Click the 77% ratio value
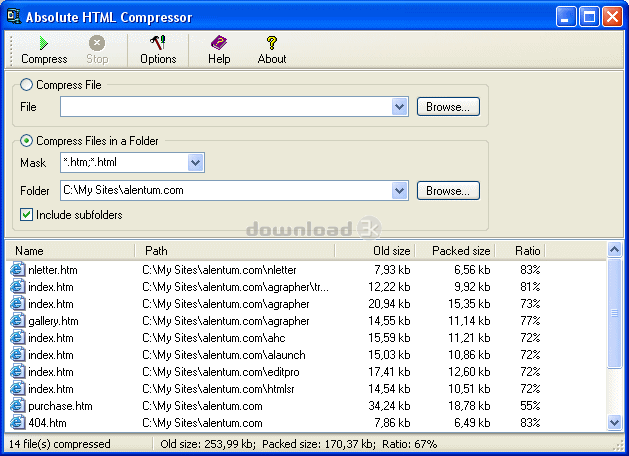 tap(530, 321)
